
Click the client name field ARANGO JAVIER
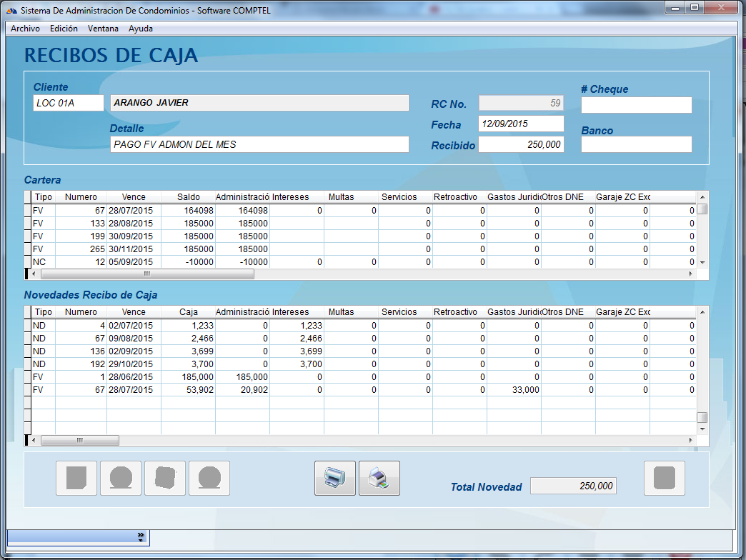(x=260, y=103)
